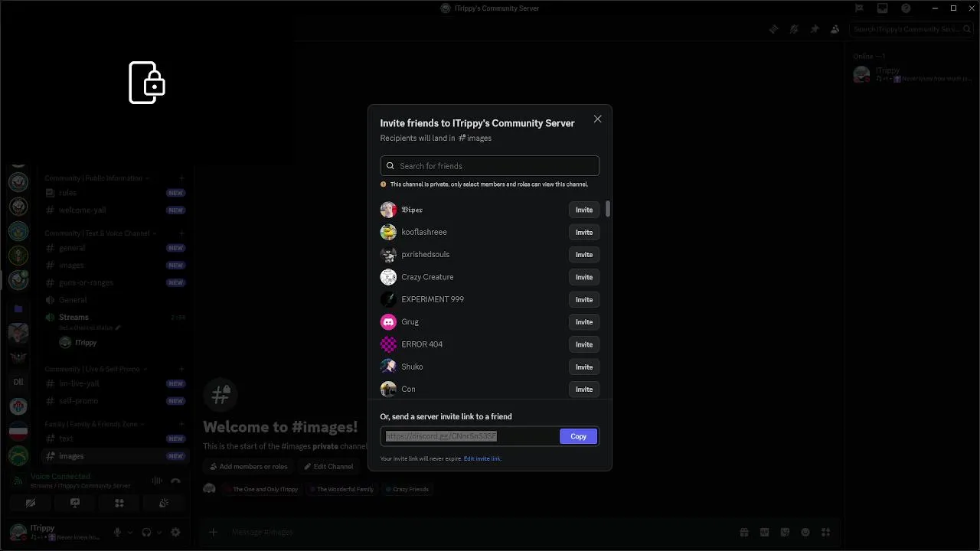Invite ERROR 404 to the server
Image resolution: width=980 pixels, height=551 pixels.
pyautogui.click(x=584, y=344)
